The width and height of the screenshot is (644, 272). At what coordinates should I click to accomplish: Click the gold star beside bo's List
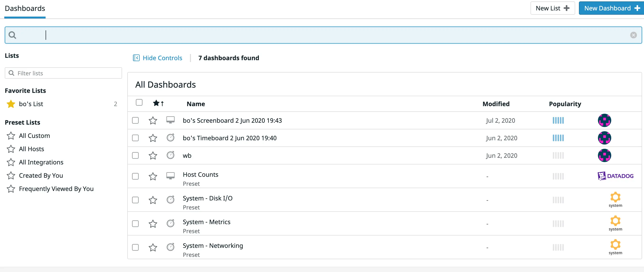11,104
